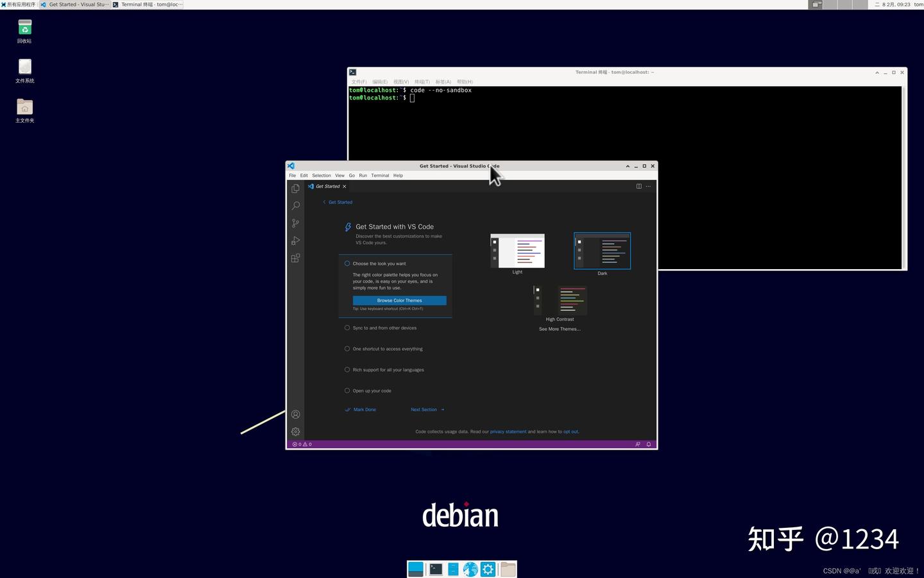Open the editor more actions menu
The image size is (924, 578).
coord(647,186)
